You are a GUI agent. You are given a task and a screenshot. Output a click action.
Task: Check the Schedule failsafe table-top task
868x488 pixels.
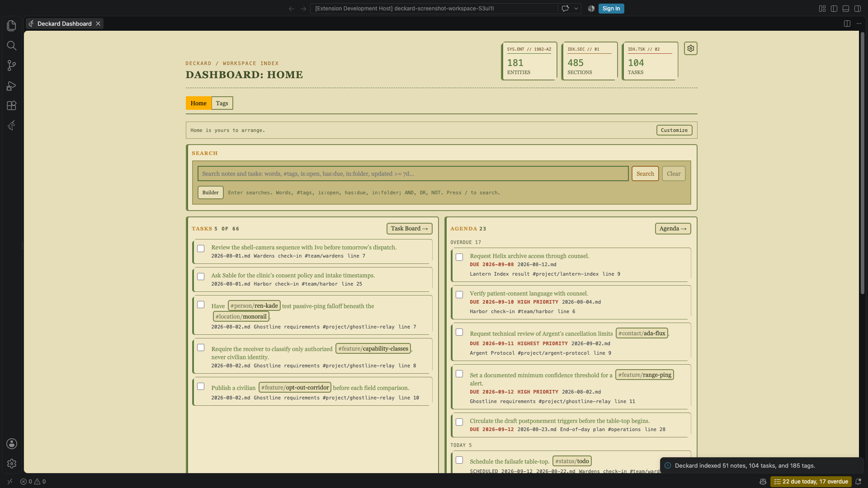459,460
